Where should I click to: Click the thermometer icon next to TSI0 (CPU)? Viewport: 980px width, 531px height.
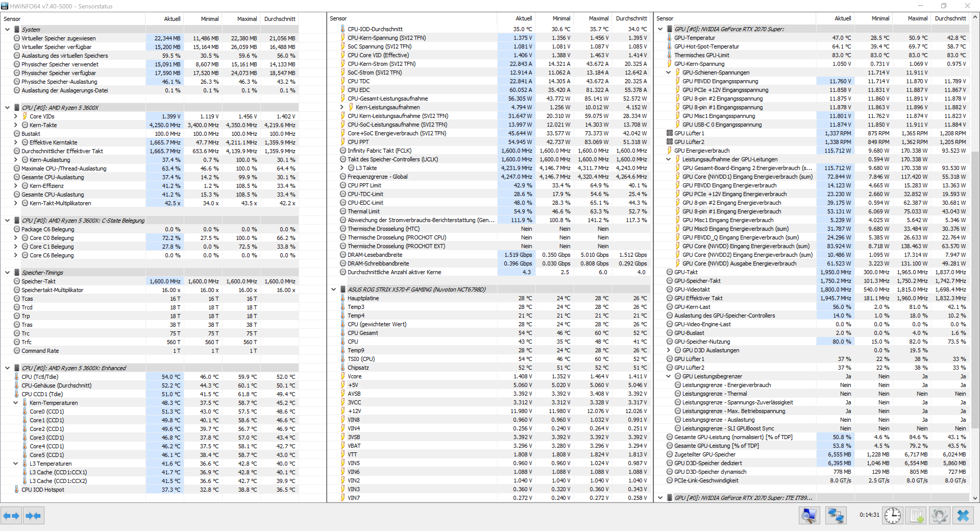coord(343,359)
